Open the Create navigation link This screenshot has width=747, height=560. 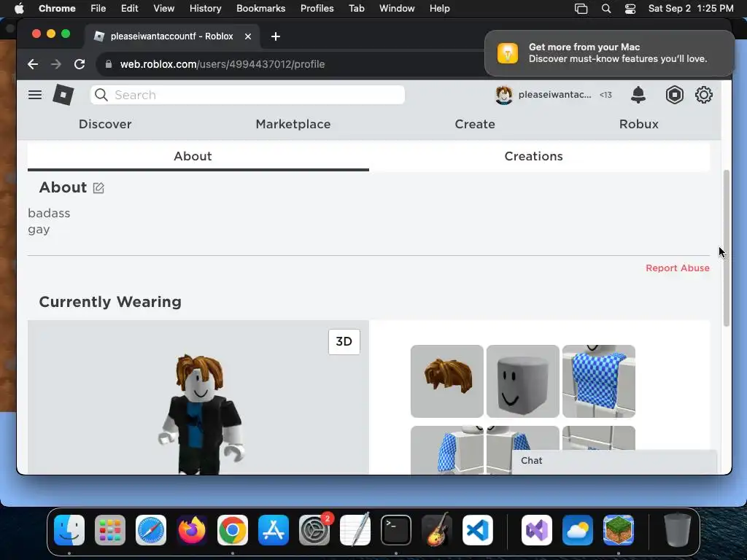coord(474,124)
